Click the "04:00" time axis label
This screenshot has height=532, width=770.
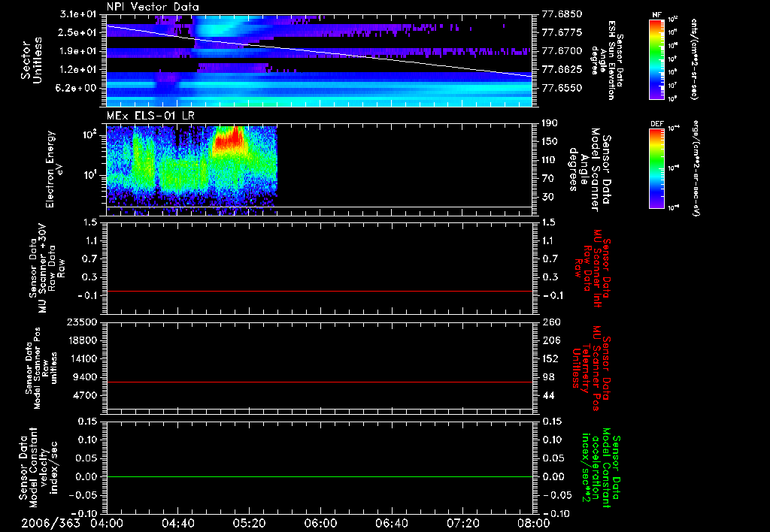[107, 523]
